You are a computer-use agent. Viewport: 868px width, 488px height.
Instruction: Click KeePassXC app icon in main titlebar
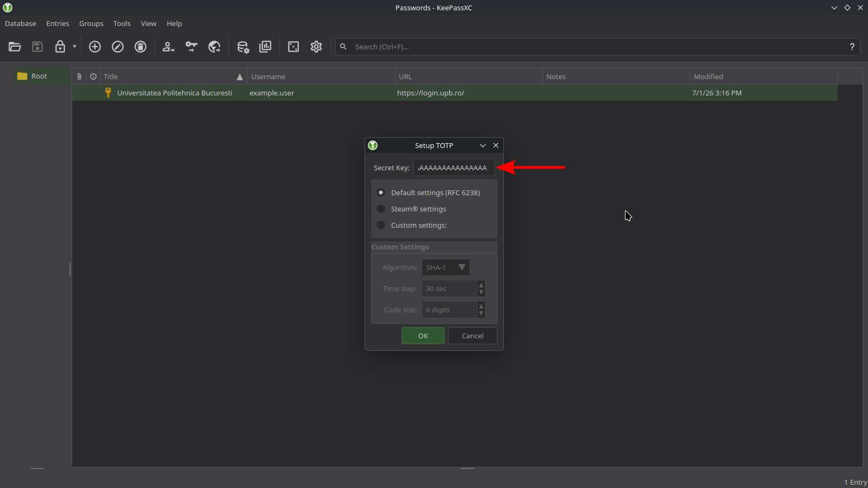(8, 8)
